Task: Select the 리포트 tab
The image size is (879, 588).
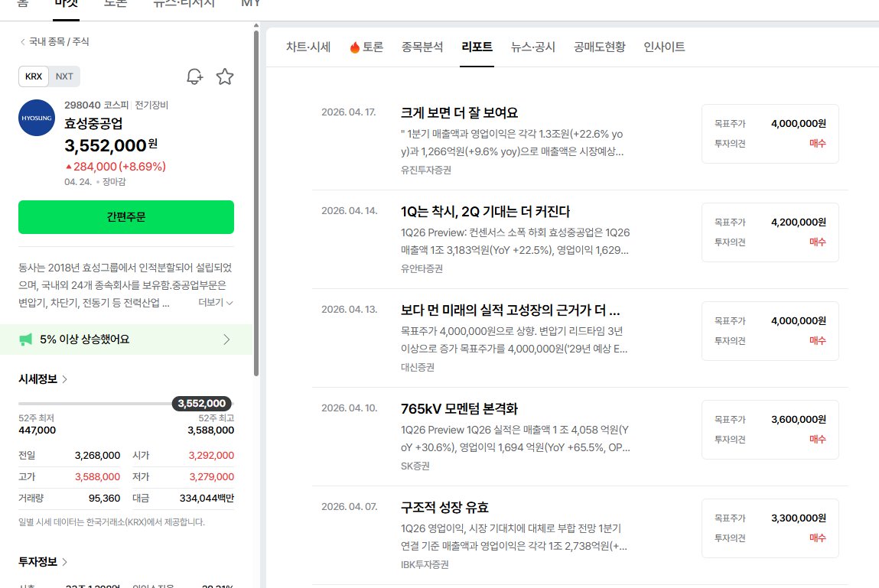Action: point(477,47)
